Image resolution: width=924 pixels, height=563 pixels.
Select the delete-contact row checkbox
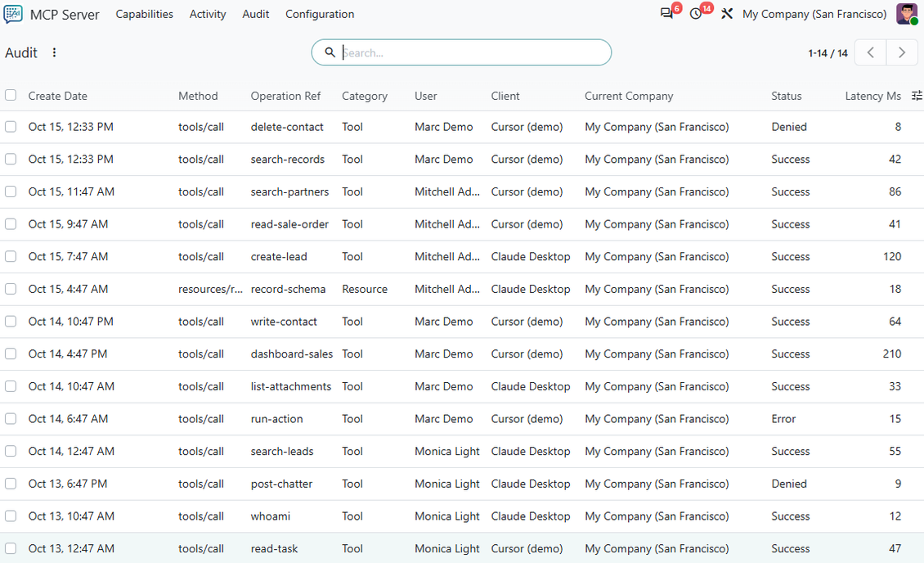11,126
